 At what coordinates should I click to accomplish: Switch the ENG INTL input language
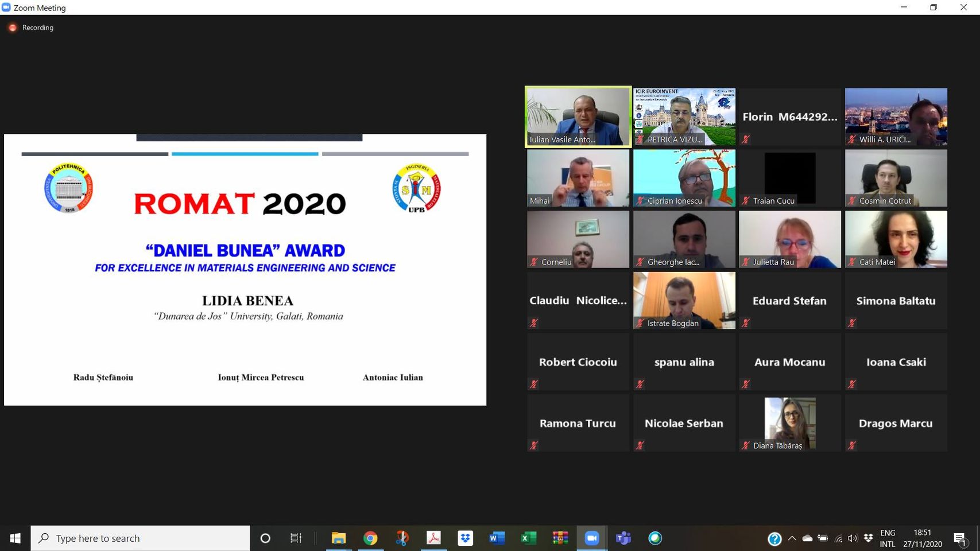tap(888, 538)
